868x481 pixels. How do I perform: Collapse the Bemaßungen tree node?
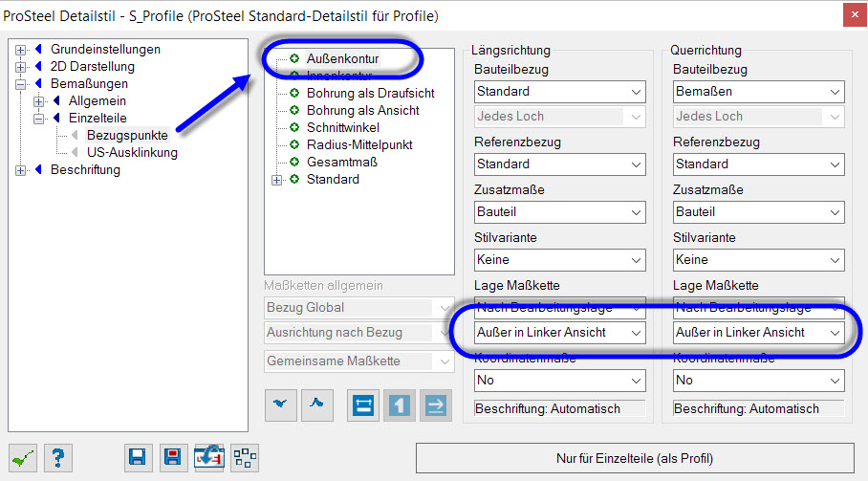click(20, 84)
